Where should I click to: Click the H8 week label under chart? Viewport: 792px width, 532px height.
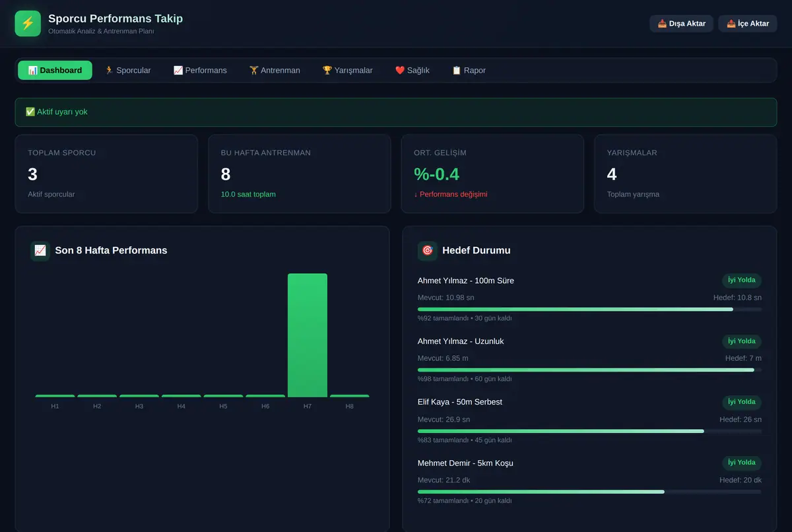click(x=349, y=407)
